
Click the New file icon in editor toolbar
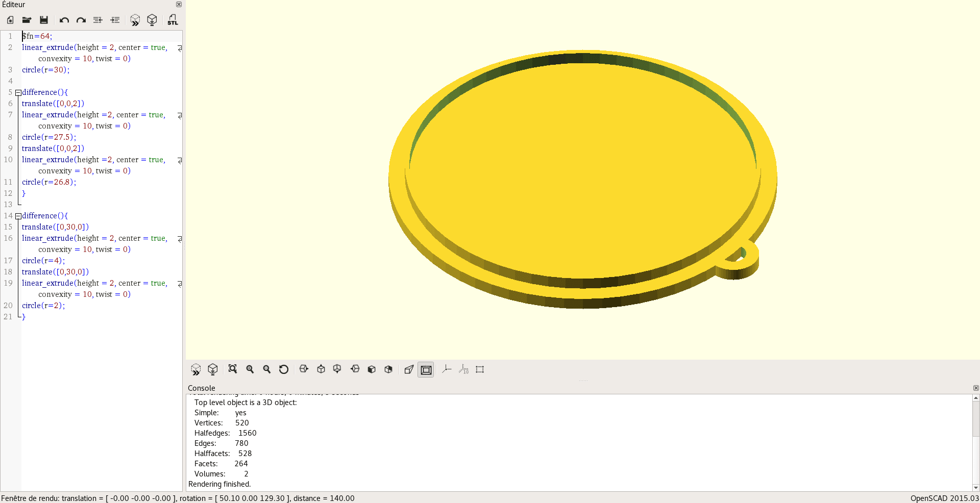[x=10, y=20]
